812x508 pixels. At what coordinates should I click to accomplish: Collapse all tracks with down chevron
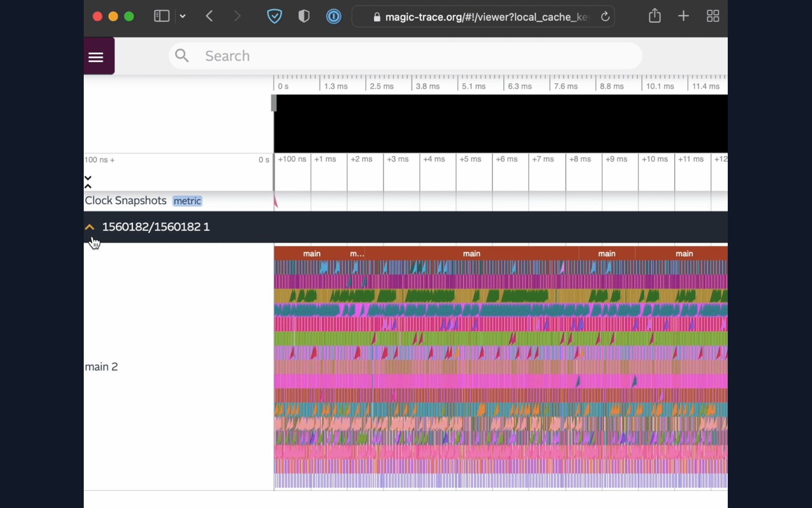88,178
